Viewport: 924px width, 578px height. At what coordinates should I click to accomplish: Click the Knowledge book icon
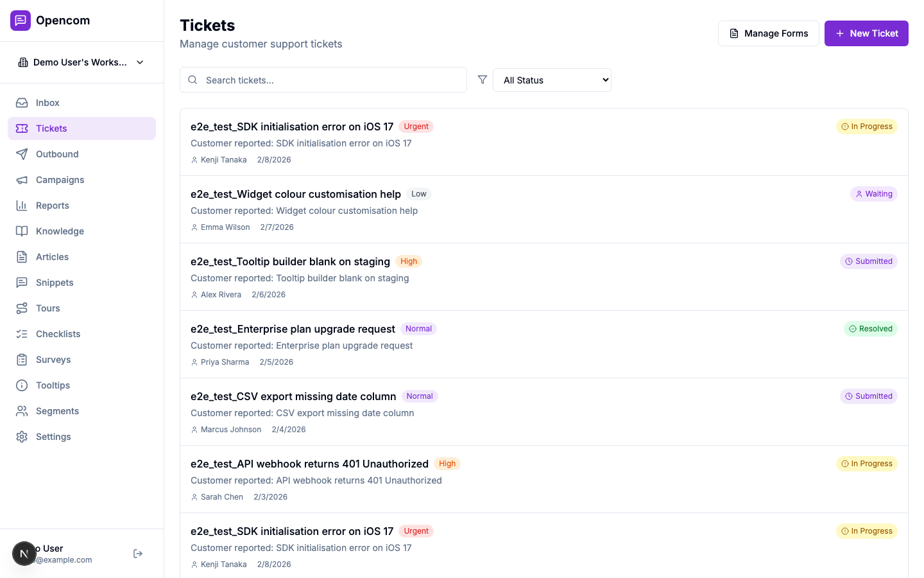click(22, 231)
